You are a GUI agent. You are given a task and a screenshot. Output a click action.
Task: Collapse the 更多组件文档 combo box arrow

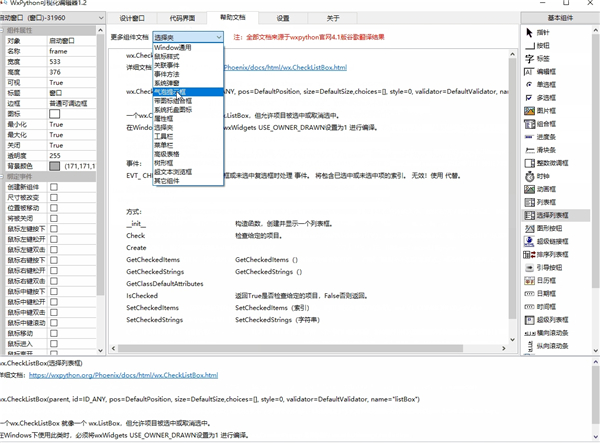219,37
